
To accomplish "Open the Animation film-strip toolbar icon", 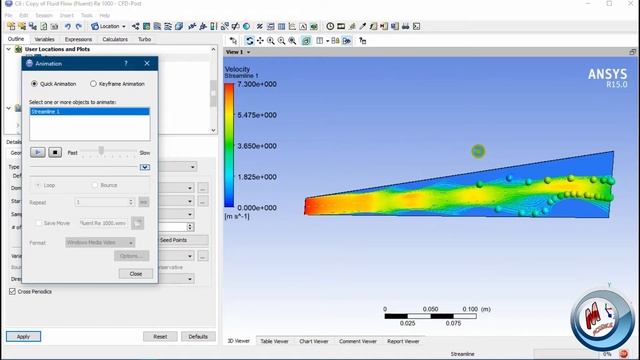I will 341,27.
